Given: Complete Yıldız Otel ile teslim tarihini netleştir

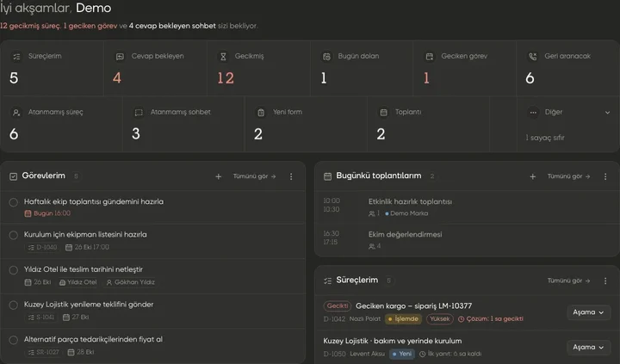Looking at the screenshot, I should 14,270.
